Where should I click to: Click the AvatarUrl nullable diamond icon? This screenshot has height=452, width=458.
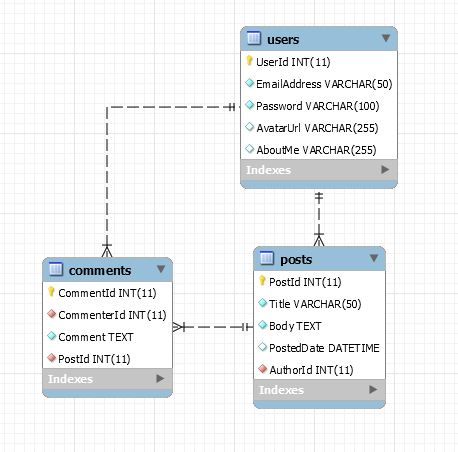249,127
